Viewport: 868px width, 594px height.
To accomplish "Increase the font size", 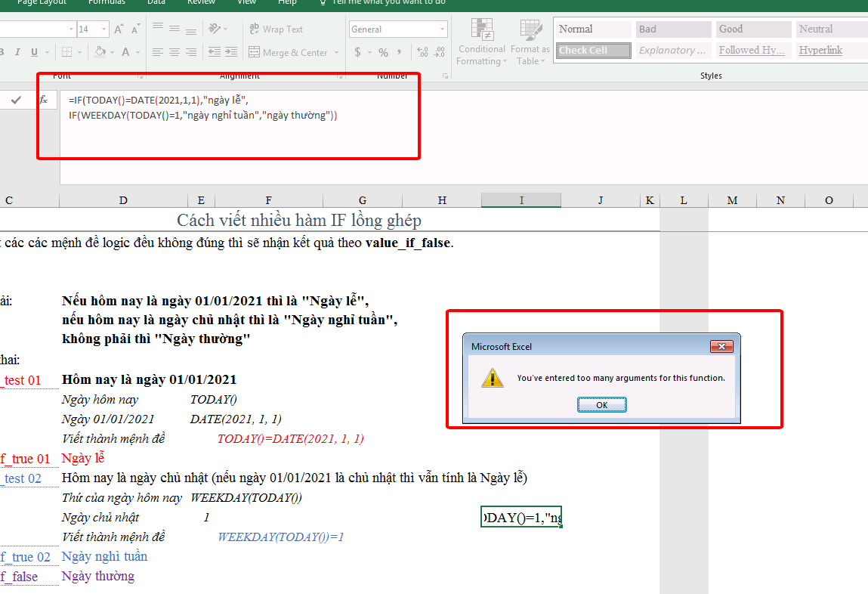I will [x=119, y=29].
